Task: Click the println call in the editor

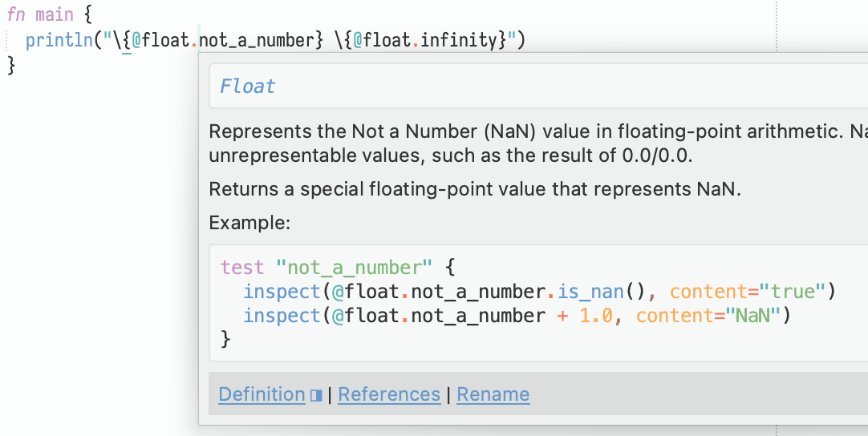Action: tap(59, 39)
